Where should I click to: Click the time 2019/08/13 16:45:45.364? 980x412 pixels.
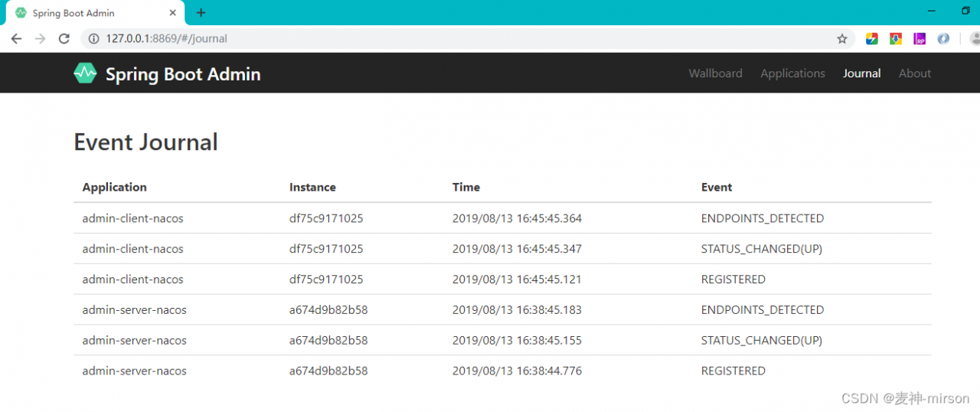pos(517,218)
